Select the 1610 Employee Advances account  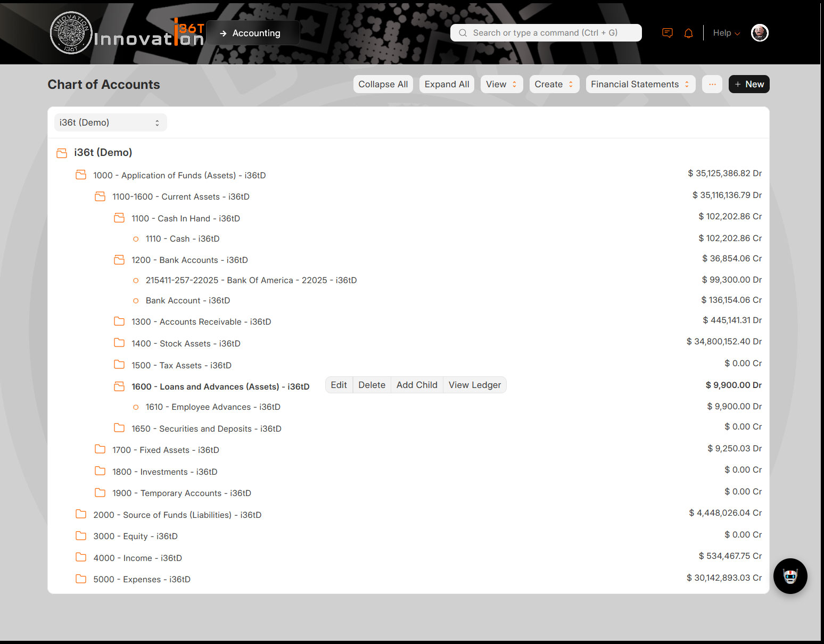point(213,407)
